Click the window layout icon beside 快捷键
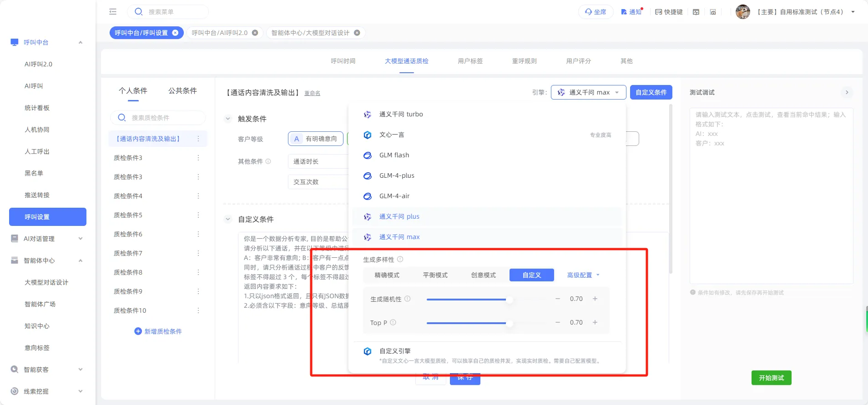 tap(696, 12)
